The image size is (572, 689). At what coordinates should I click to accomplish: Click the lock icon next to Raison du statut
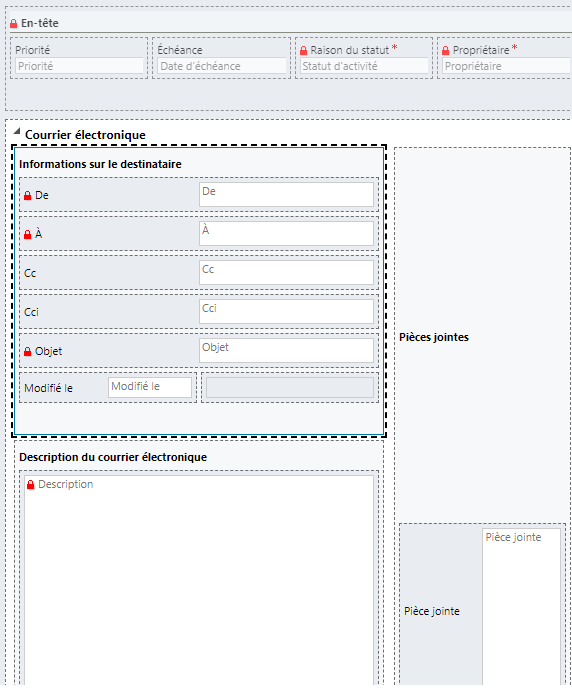[304, 51]
